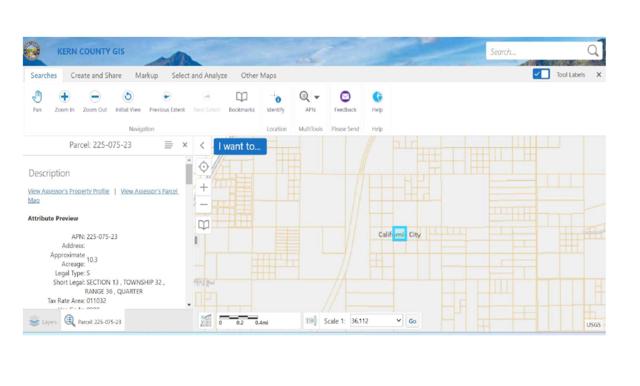Click the scale input toggle icon
The height and width of the screenshot is (386, 640).
click(x=311, y=321)
